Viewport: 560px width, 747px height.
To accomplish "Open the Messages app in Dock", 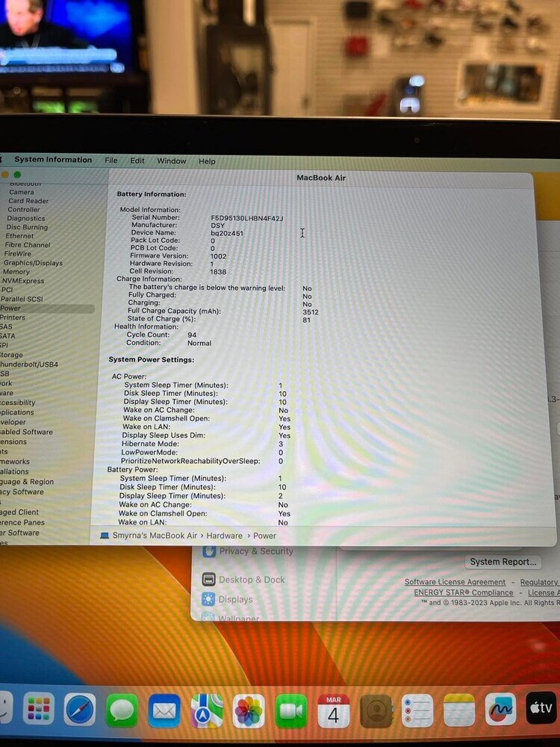I will point(122,710).
